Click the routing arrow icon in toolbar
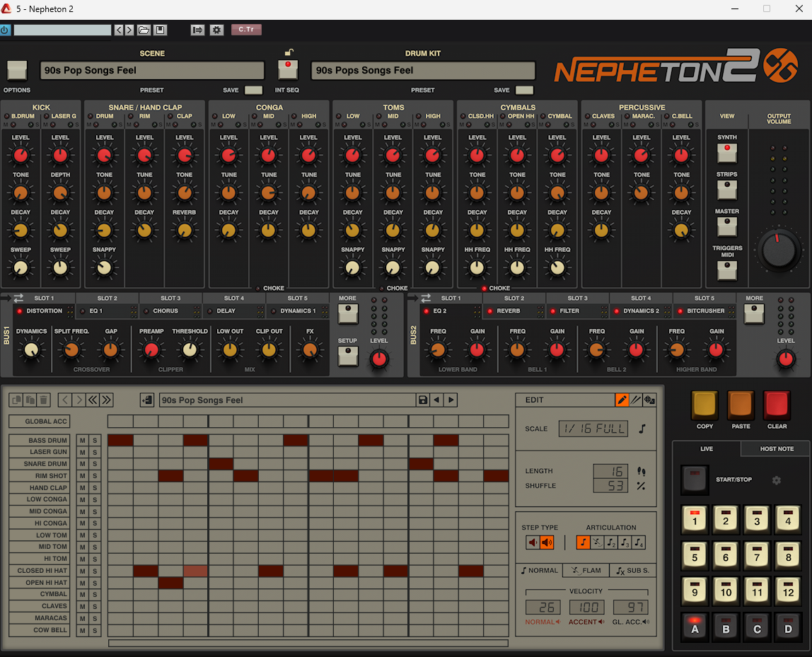The image size is (812, 657). coord(197,30)
